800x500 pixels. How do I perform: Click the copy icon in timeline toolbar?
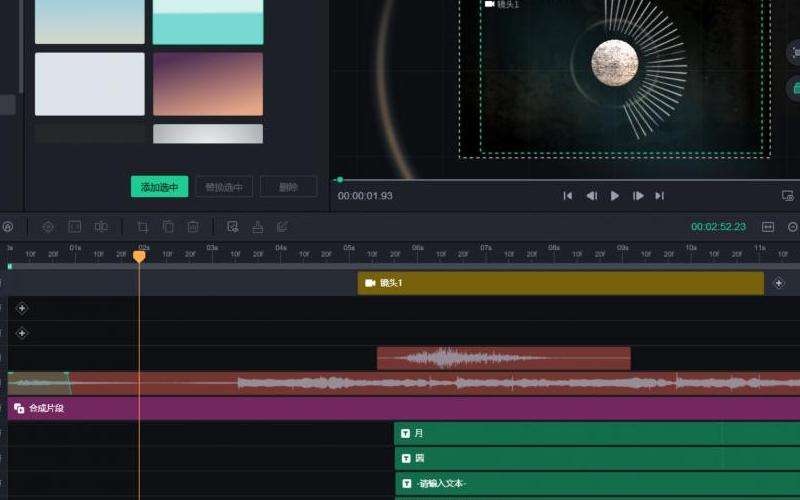pyautogui.click(x=168, y=227)
